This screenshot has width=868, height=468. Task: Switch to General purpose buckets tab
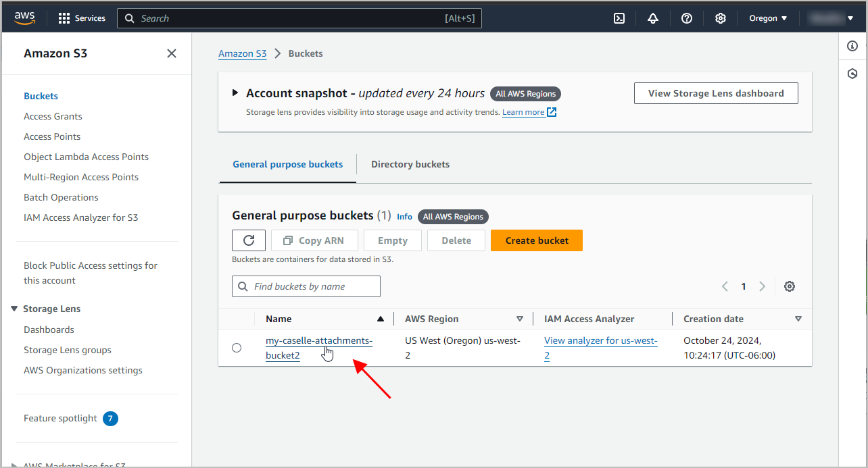coord(288,164)
